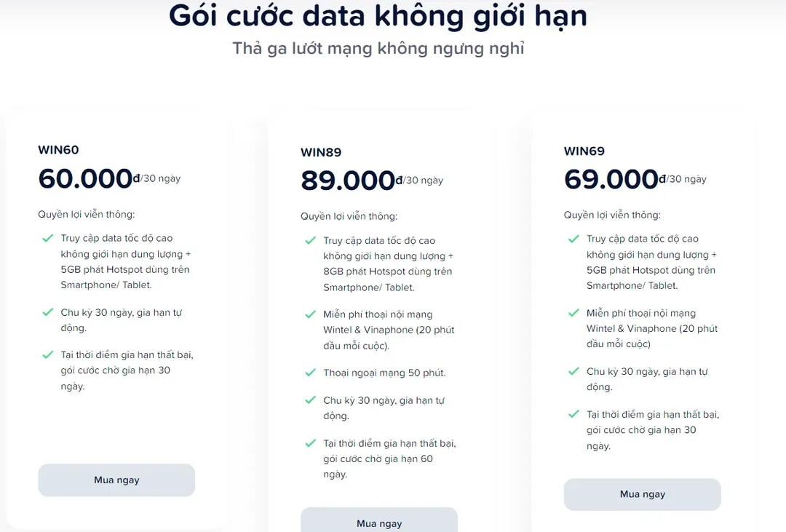
Task: Click checkmark next to Thoại ngoại mạng 50 phút
Action: (311, 373)
